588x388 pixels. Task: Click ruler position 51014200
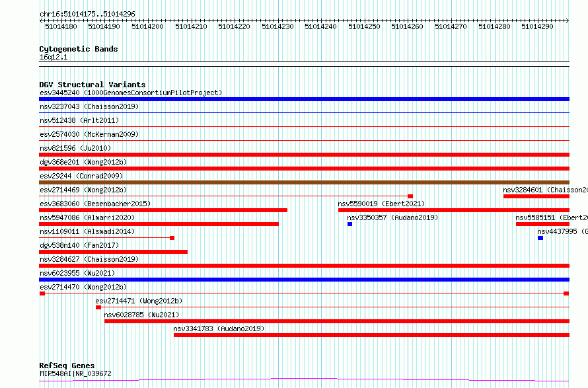[x=147, y=26]
